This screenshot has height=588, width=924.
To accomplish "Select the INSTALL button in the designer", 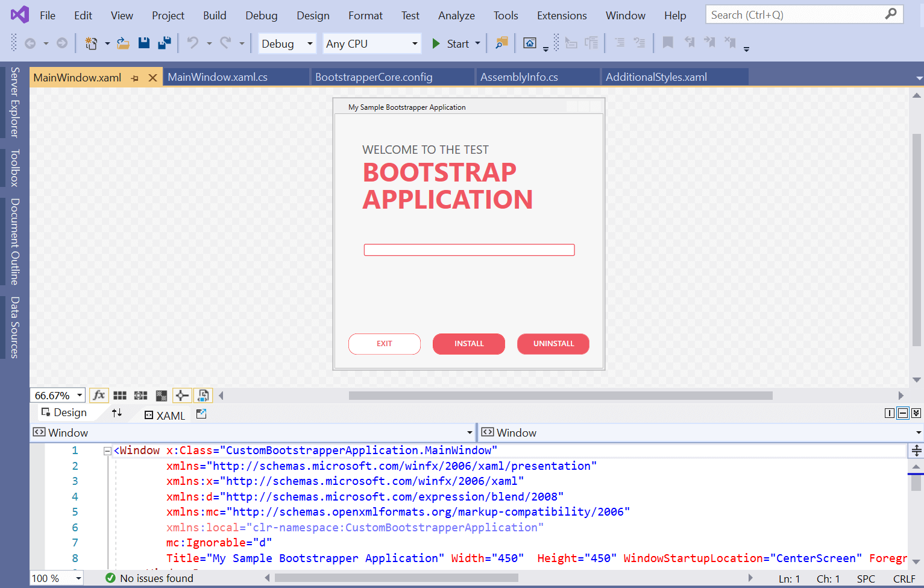I will click(x=468, y=344).
